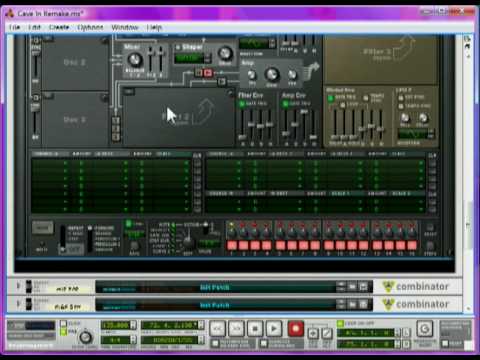Click the Shaper Drive knob
480x360 pixels.
[225, 53]
